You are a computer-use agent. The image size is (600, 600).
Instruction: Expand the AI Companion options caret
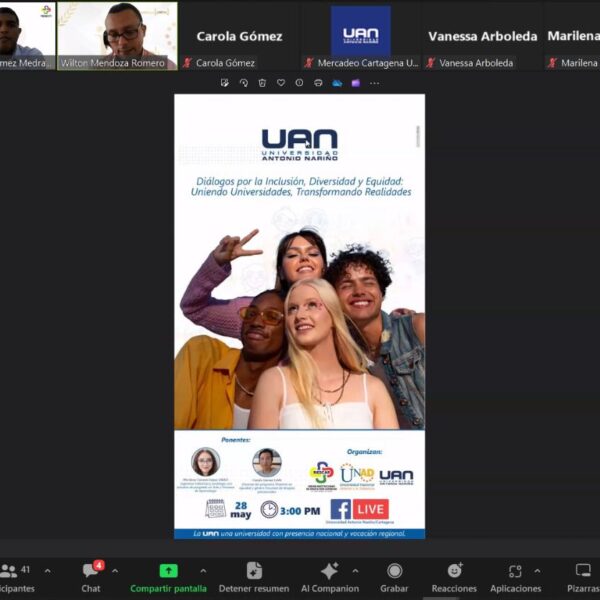tap(355, 571)
